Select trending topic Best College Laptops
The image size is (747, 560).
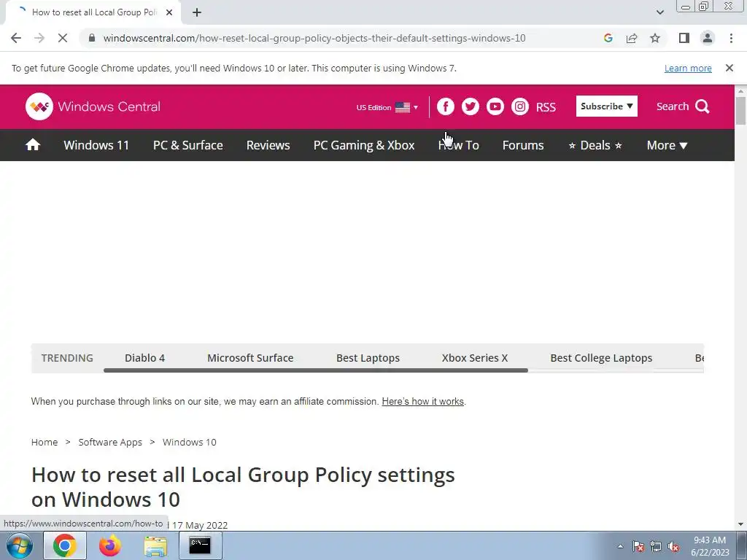point(601,357)
